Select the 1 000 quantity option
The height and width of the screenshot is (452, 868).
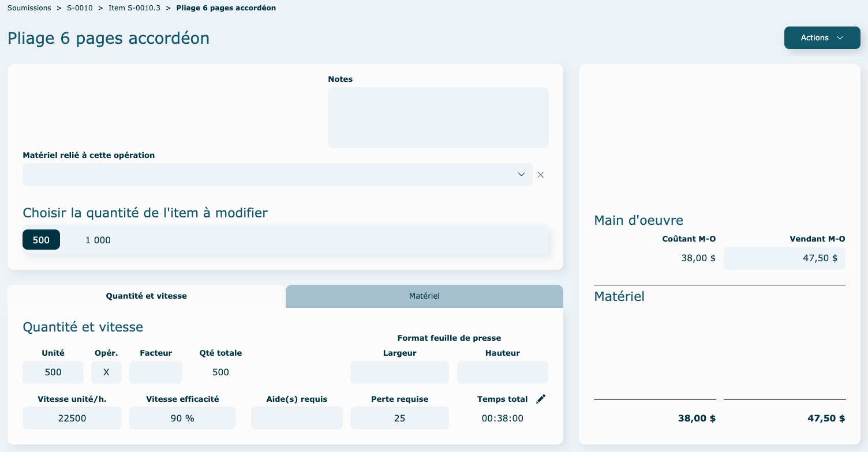[x=98, y=240]
